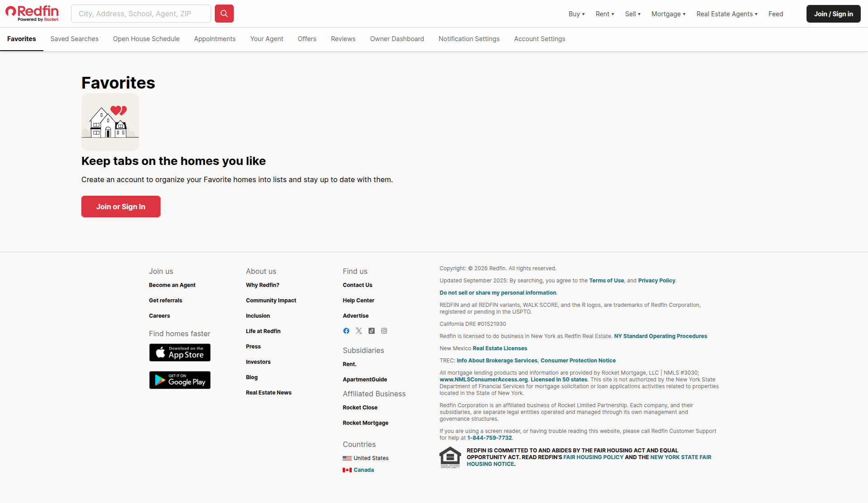This screenshot has width=868, height=503.
Task: Click the Get referrals link
Action: coord(165,301)
